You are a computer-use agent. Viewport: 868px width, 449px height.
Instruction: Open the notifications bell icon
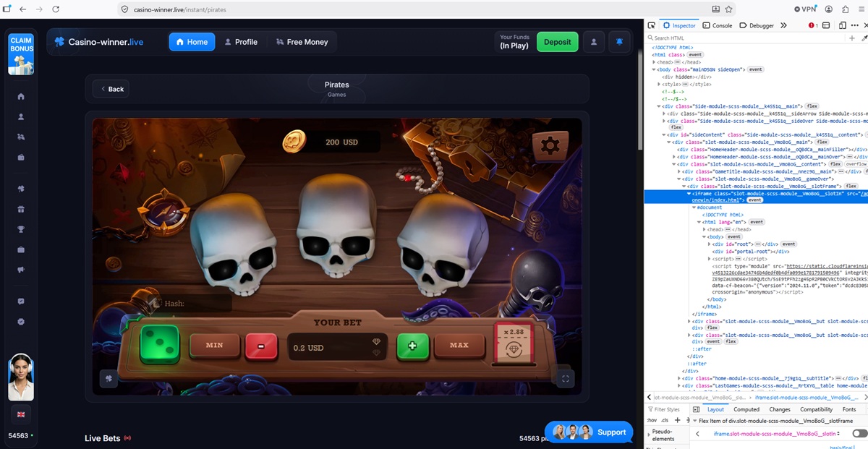(619, 42)
